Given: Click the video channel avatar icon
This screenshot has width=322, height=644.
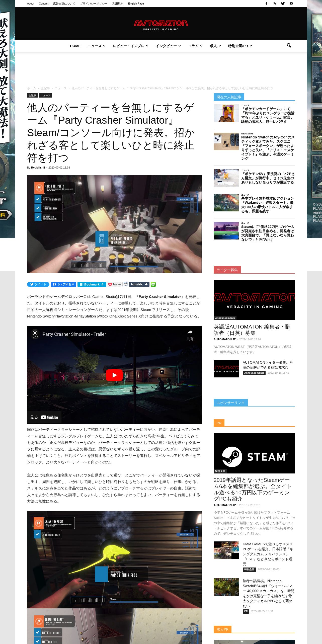Looking at the screenshot, I should point(35,334).
